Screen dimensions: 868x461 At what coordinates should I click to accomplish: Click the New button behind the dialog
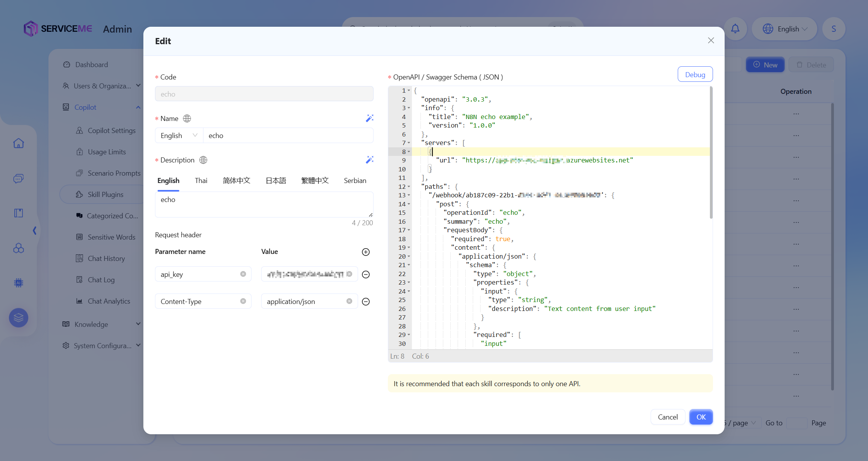[765, 65]
